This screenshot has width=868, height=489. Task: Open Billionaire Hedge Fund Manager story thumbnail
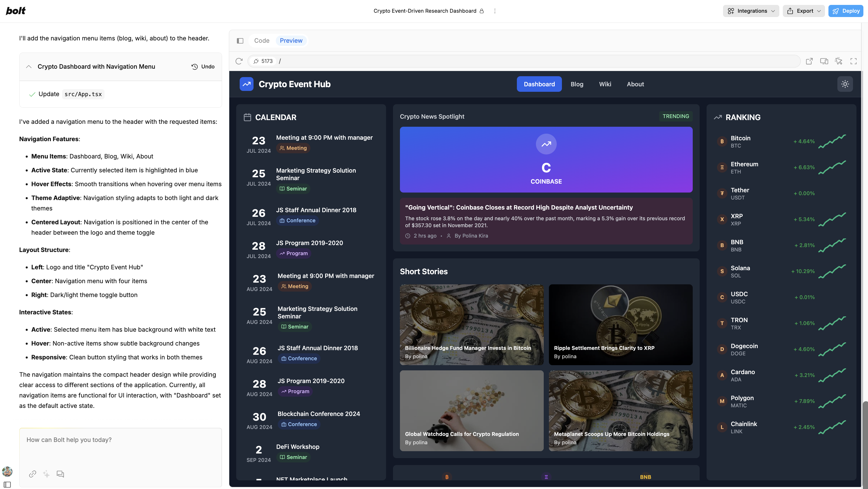pyautogui.click(x=472, y=325)
